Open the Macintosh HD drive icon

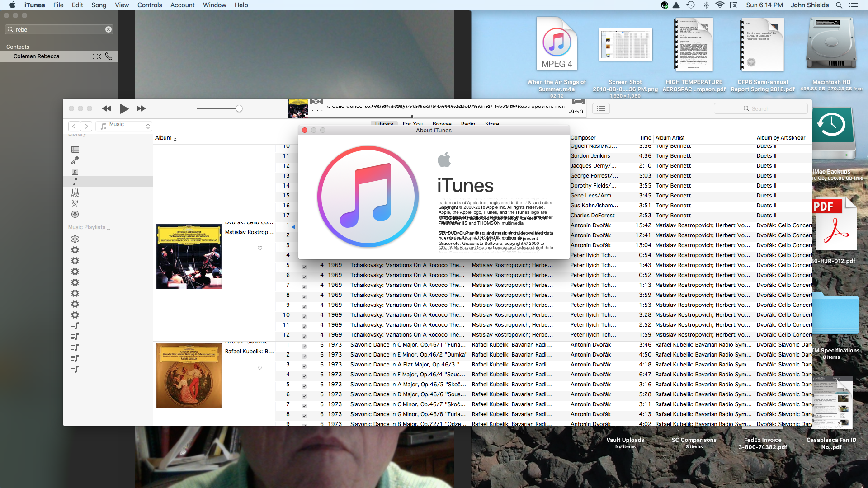coord(831,43)
